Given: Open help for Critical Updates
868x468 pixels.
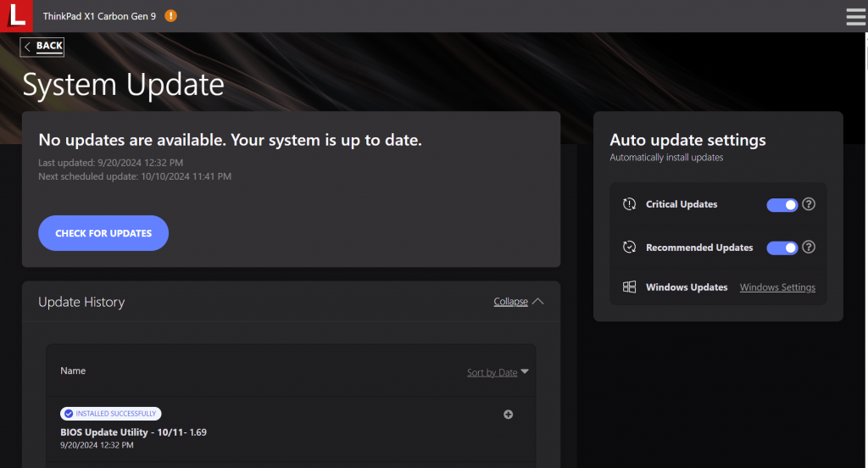Looking at the screenshot, I should tap(808, 204).
